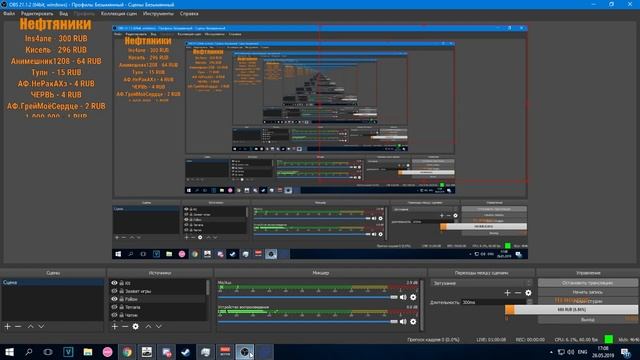
Task: Open Task View on the taskbar
Action: pos(48,352)
